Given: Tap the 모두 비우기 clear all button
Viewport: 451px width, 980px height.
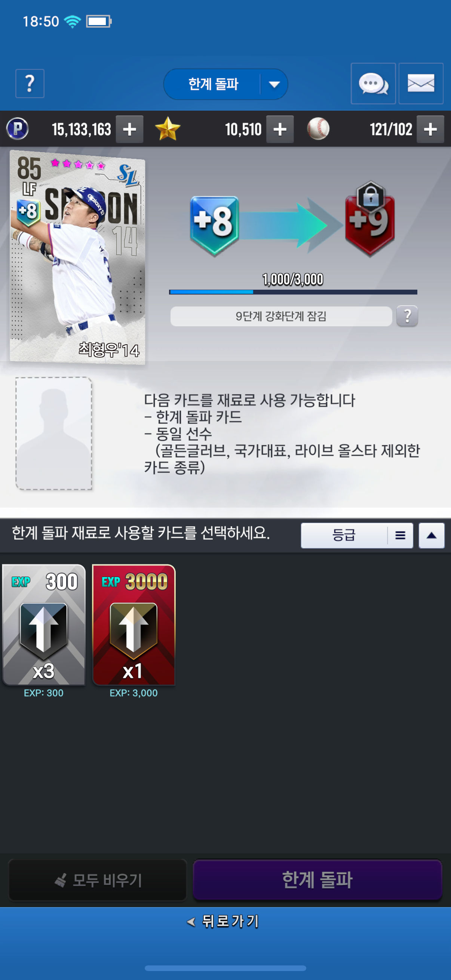Looking at the screenshot, I should tap(98, 880).
